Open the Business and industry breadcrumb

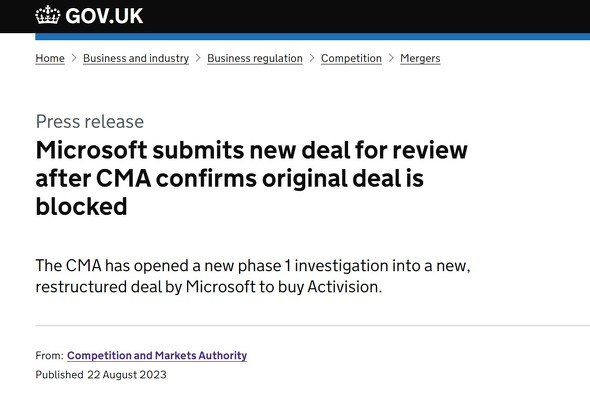pyautogui.click(x=136, y=58)
